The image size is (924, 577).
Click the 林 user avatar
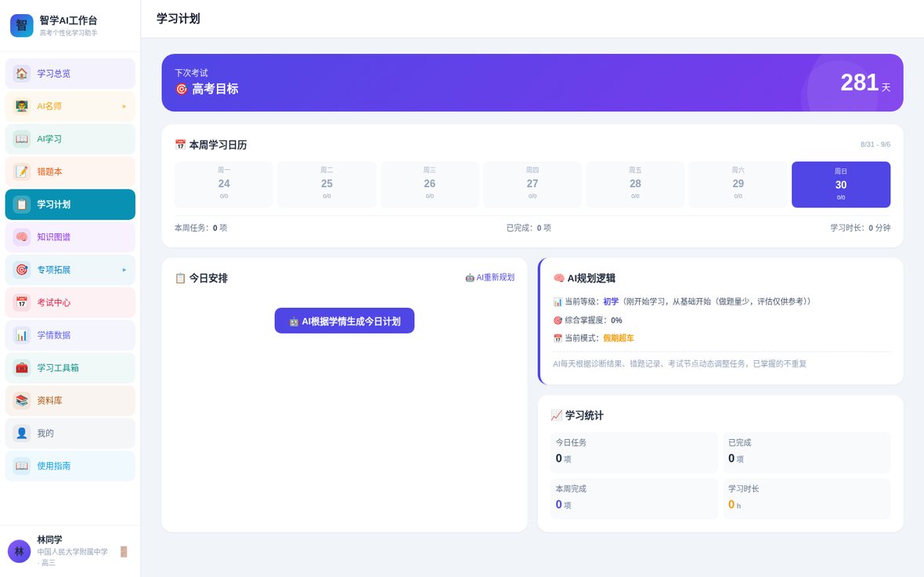tap(19, 552)
